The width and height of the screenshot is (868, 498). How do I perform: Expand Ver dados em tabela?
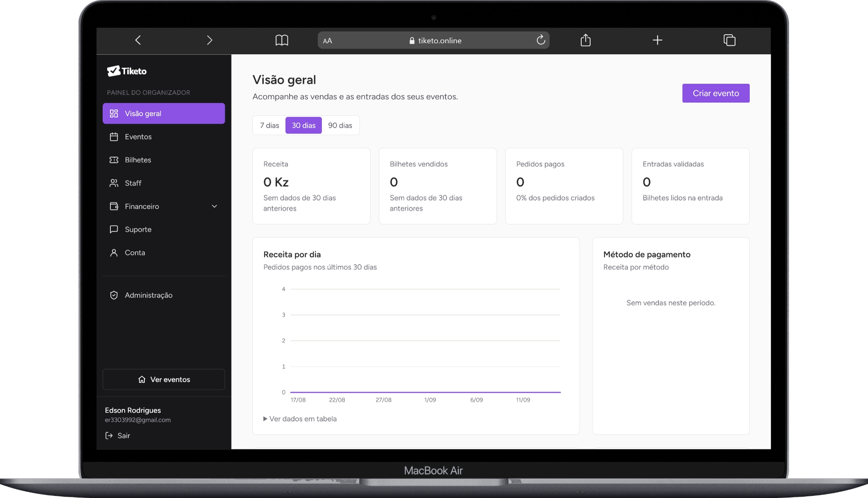300,419
